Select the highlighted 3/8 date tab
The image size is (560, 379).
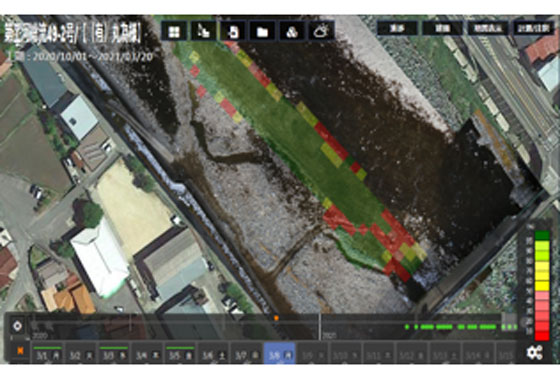tap(280, 354)
